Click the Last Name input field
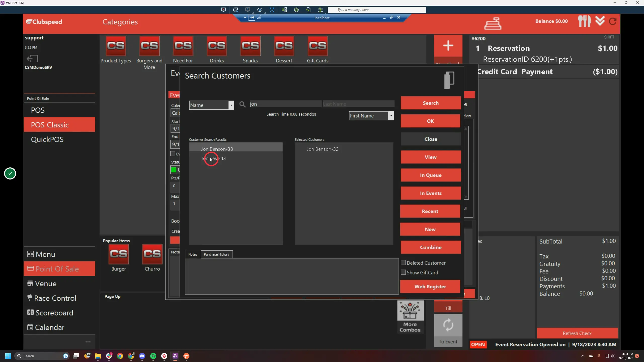Image resolution: width=644 pixels, height=362 pixels. click(x=358, y=104)
